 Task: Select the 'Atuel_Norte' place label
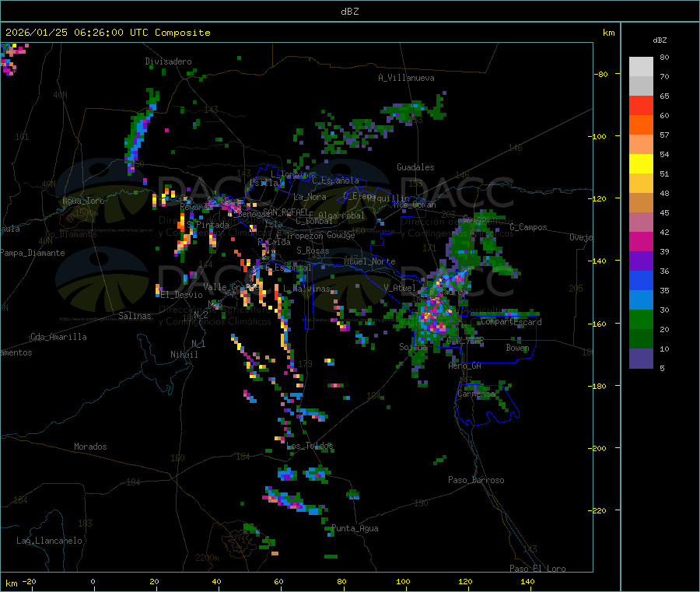tap(369, 261)
